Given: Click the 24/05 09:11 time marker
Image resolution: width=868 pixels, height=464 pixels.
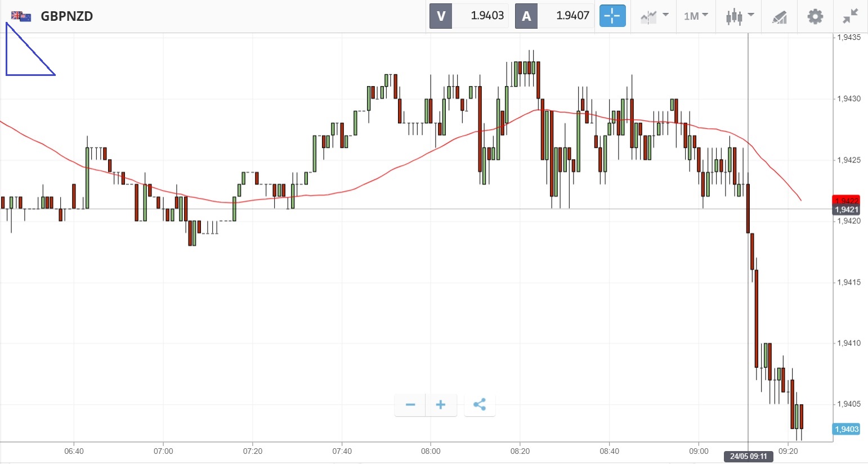Looking at the screenshot, I should [748, 456].
